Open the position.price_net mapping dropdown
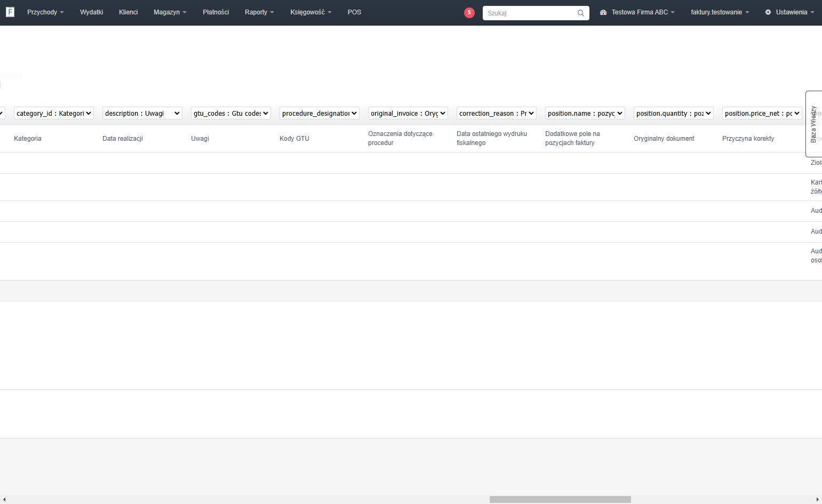The width and height of the screenshot is (822, 504). coord(762,113)
